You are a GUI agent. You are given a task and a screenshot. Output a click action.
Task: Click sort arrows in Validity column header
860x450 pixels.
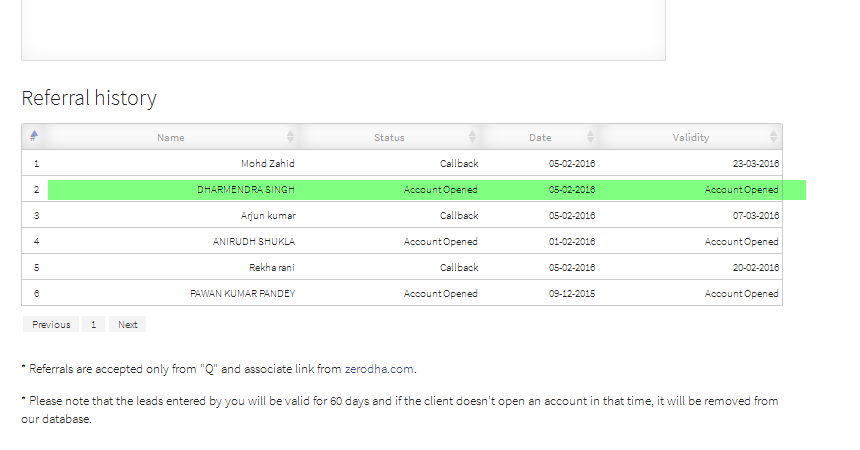(773, 137)
